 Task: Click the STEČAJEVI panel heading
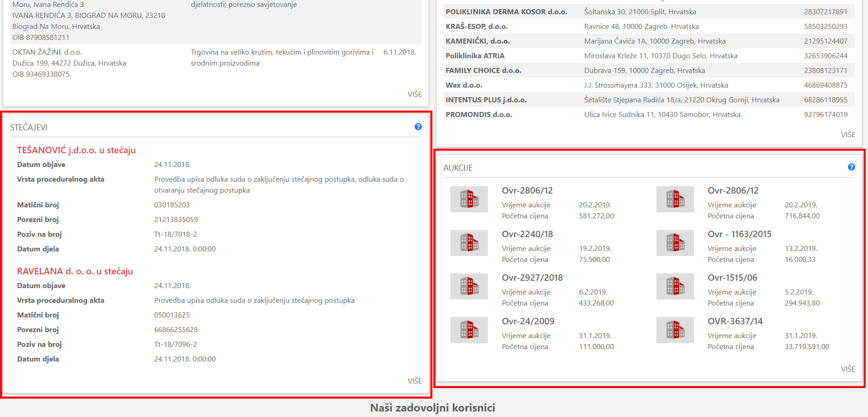28,127
